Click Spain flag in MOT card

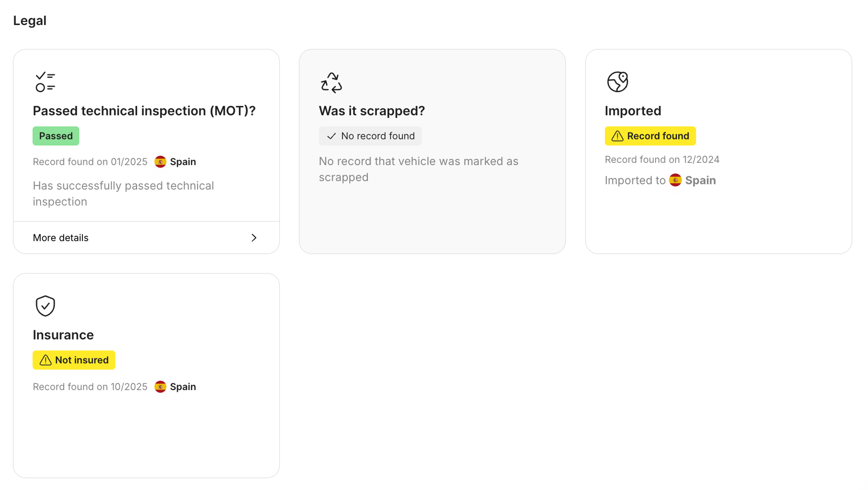(x=160, y=162)
